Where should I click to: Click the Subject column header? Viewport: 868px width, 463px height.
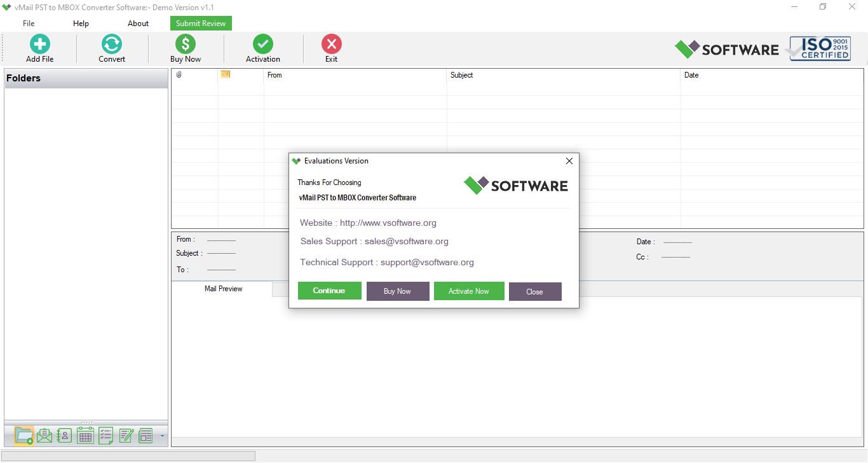(564, 75)
